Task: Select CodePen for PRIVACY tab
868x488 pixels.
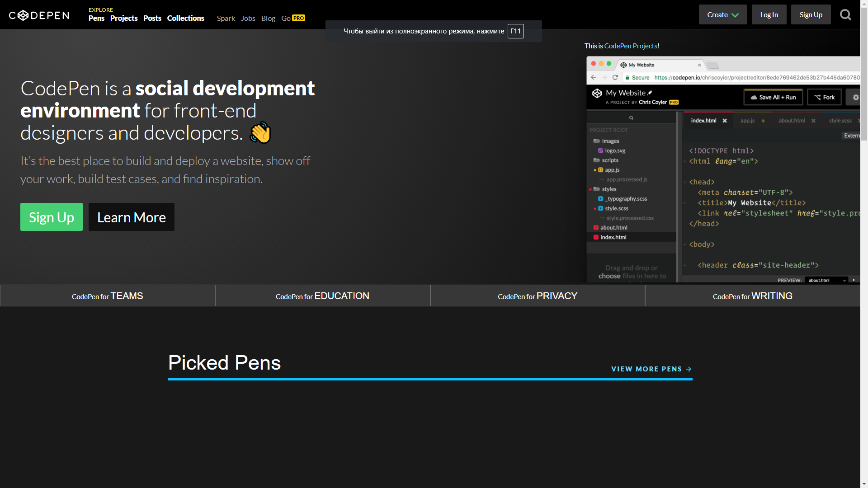Action: click(538, 296)
